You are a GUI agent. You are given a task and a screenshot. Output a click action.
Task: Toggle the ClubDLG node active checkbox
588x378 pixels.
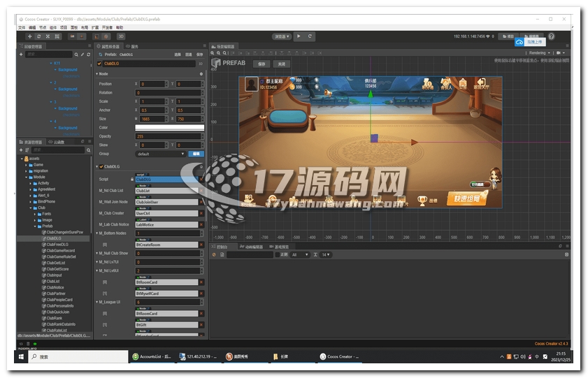tap(99, 64)
